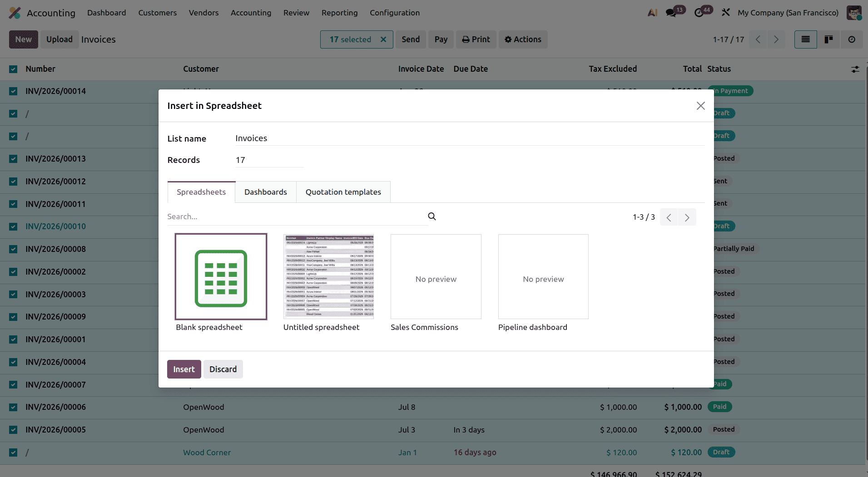Edit the Records count field
This screenshot has height=477, width=868.
click(269, 160)
